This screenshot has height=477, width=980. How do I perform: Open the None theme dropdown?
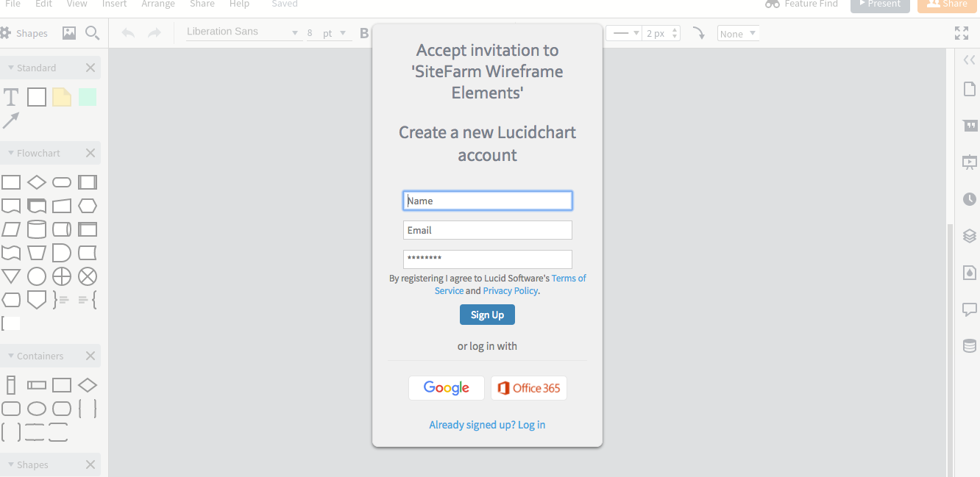coord(738,32)
